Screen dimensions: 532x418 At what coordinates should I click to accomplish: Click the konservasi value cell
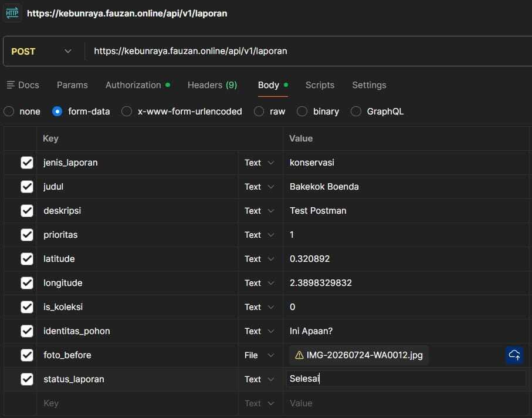tap(405, 163)
